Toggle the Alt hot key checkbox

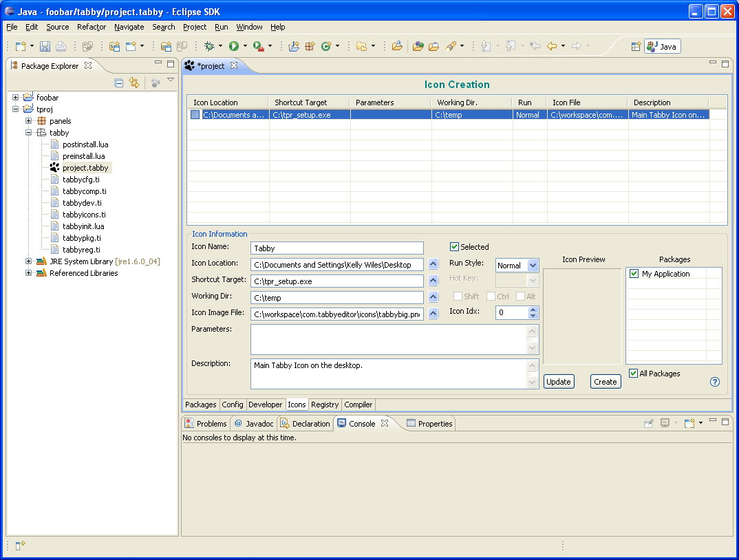pos(520,296)
